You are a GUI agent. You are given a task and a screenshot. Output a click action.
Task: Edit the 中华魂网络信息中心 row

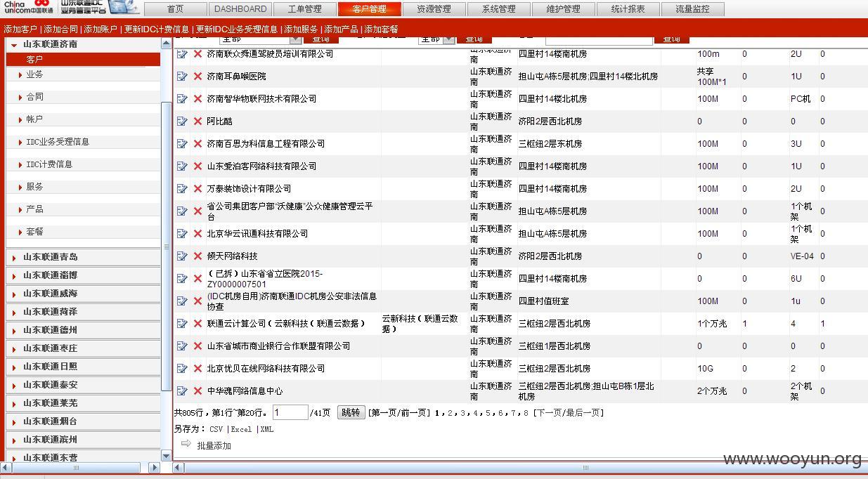pyautogui.click(x=182, y=391)
